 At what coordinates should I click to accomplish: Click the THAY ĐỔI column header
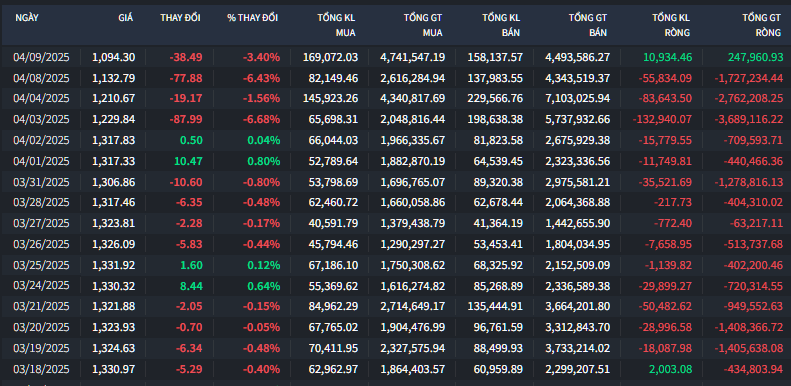[x=180, y=18]
